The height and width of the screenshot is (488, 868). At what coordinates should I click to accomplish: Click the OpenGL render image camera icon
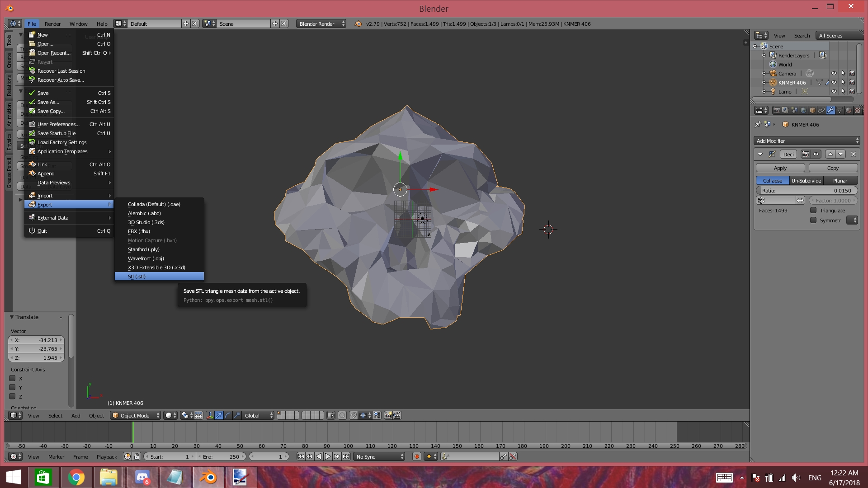tap(388, 415)
